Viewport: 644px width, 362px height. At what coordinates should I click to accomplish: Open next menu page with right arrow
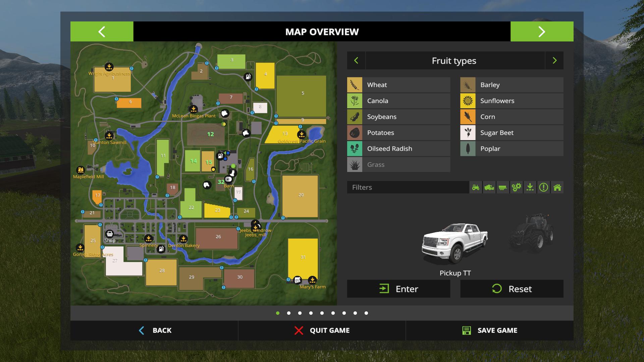click(x=542, y=32)
